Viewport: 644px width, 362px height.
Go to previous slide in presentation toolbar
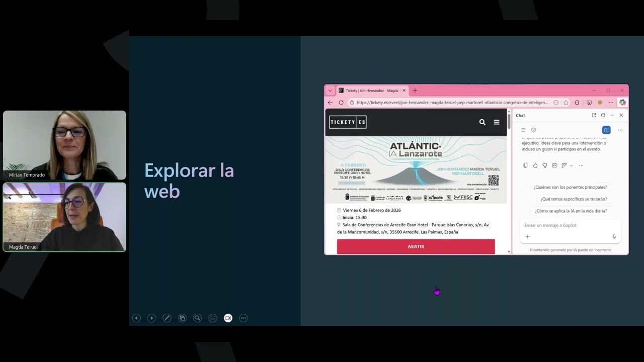pos(136,318)
